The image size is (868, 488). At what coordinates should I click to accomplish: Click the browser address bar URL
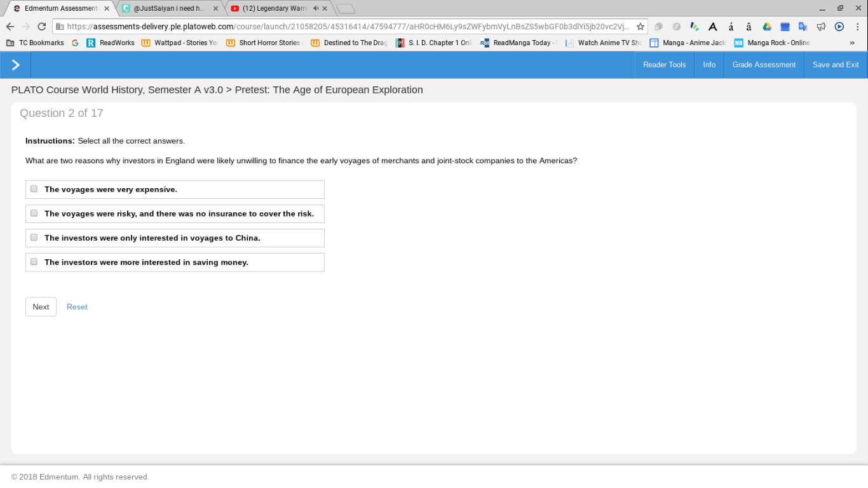click(348, 27)
